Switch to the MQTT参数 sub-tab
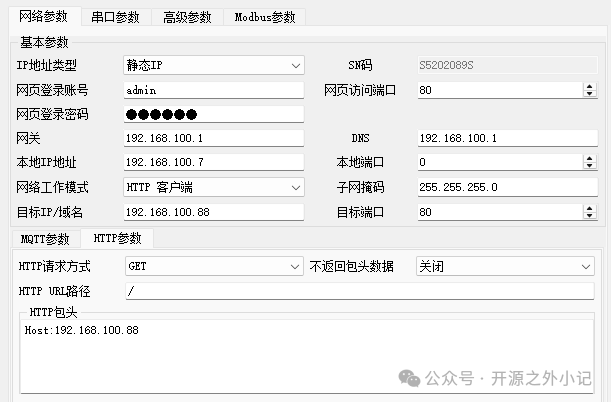611x402 pixels. coord(45,238)
